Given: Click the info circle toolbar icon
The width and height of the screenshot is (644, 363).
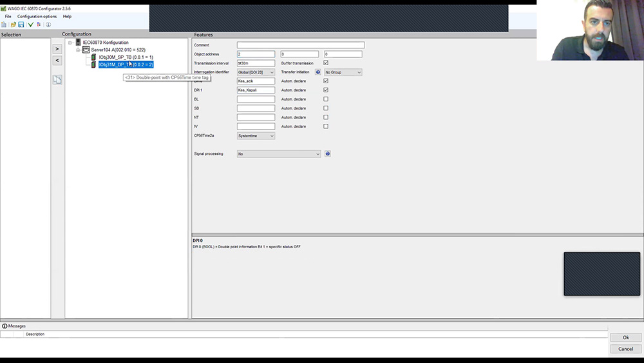Looking at the screenshot, I should [48, 25].
